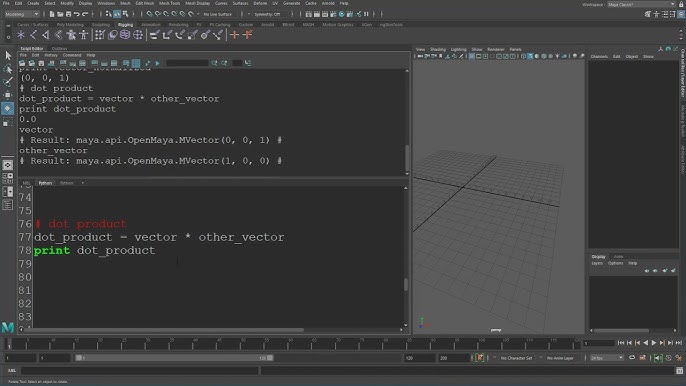Open the 24 fps frame rate dropdown
This screenshot has height=386, width=686.
tap(606, 358)
